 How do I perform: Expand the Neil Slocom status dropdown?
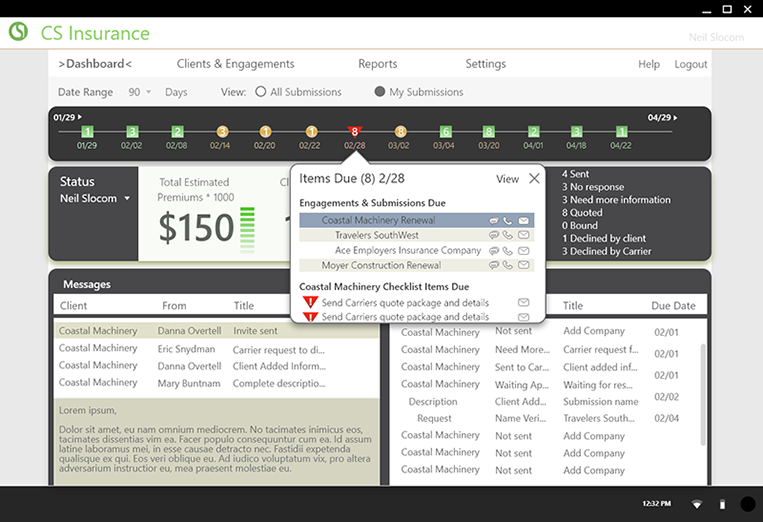coord(127,199)
